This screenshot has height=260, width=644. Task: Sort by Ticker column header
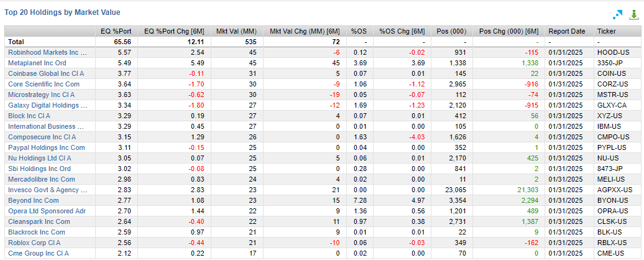(606, 31)
